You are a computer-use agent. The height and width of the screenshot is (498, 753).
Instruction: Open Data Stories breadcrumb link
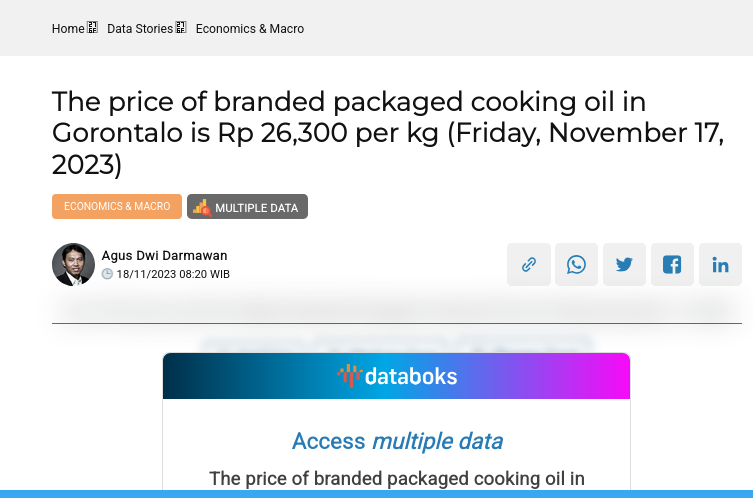pyautogui.click(x=140, y=29)
